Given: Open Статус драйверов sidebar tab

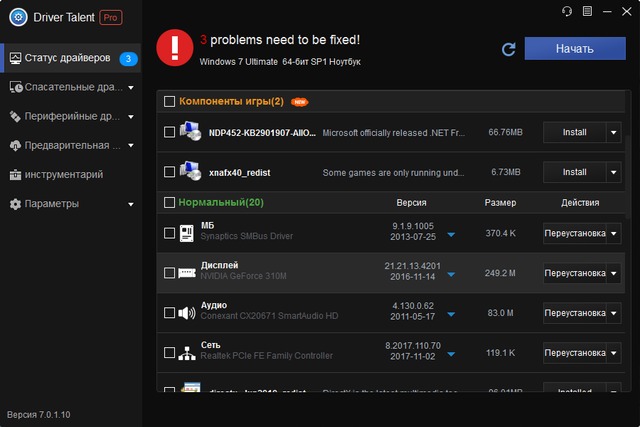Looking at the screenshot, I should pyautogui.click(x=70, y=59).
